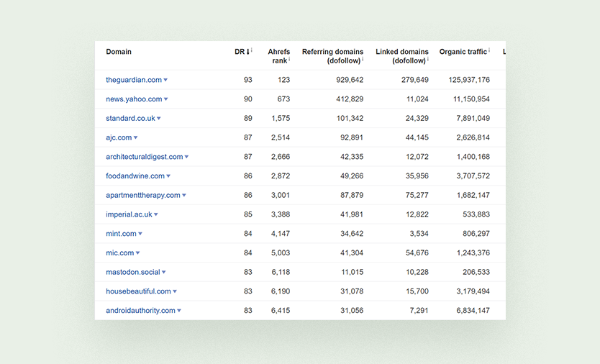Show the info icon beside Ahrefs rank

289,59
